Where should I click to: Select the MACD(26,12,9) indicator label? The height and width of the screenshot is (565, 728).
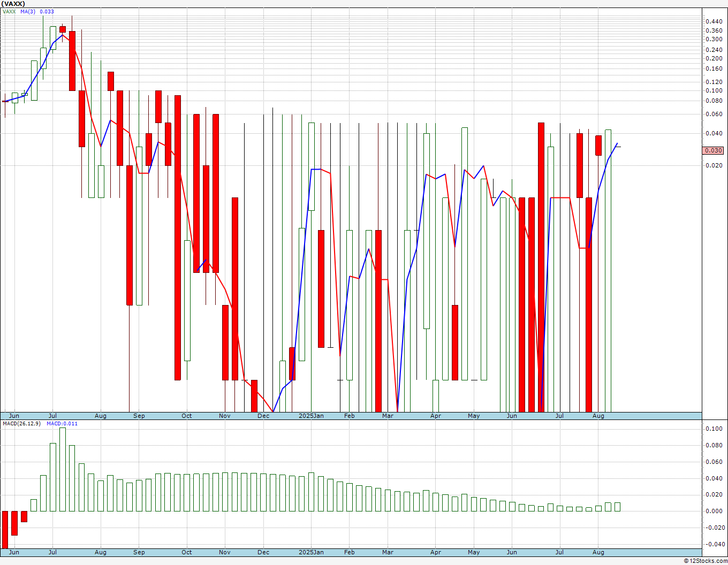(21, 423)
